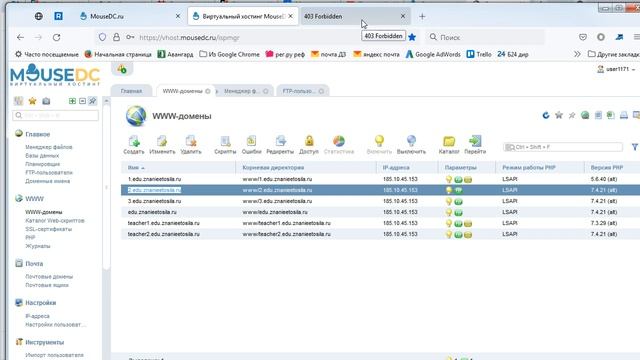Open the Trello bookmark
The height and width of the screenshot is (360, 640).
click(479, 54)
